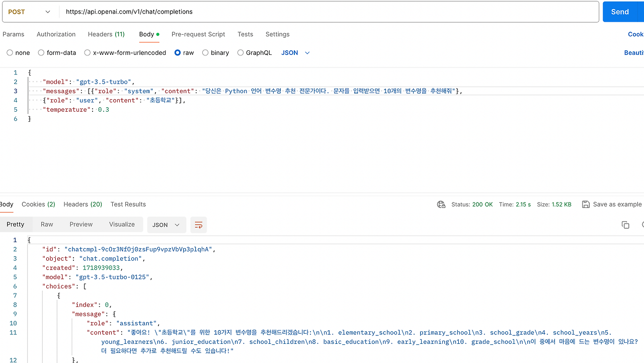Click Save as example

[x=617, y=204]
